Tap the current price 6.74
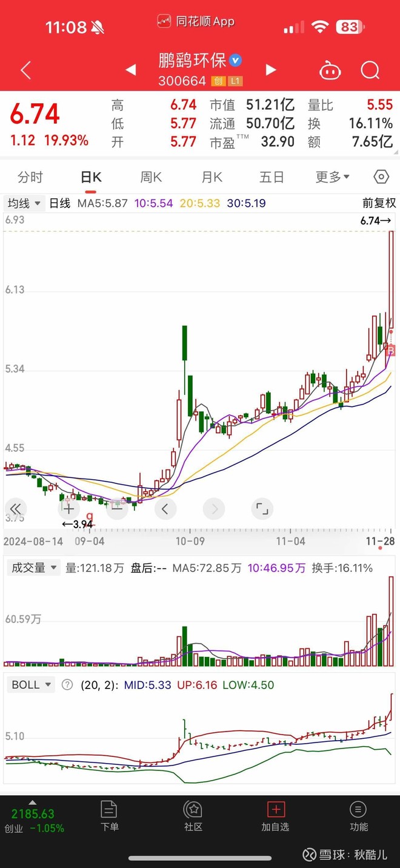 click(35, 114)
